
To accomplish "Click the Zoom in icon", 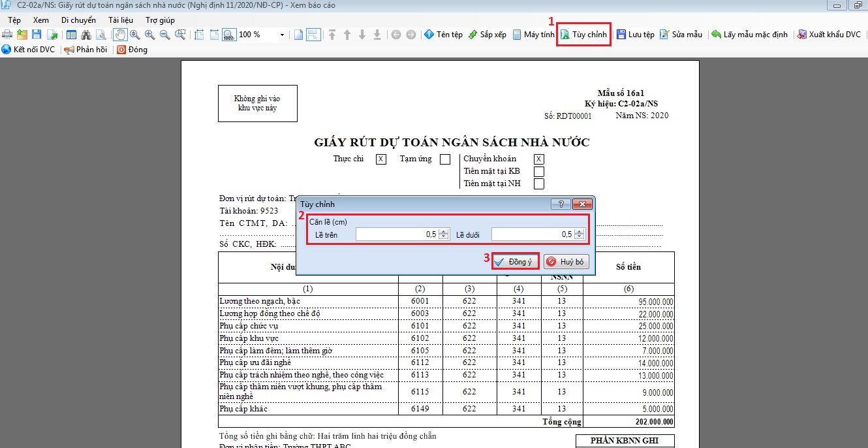I will pyautogui.click(x=150, y=35).
